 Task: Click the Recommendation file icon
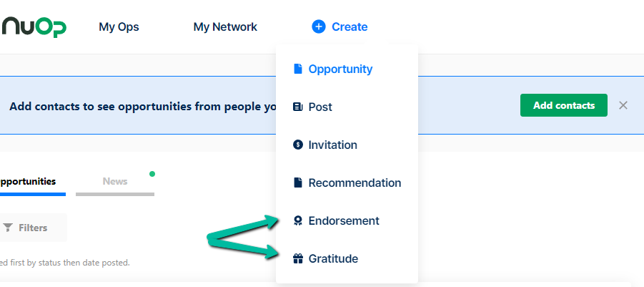(x=298, y=183)
